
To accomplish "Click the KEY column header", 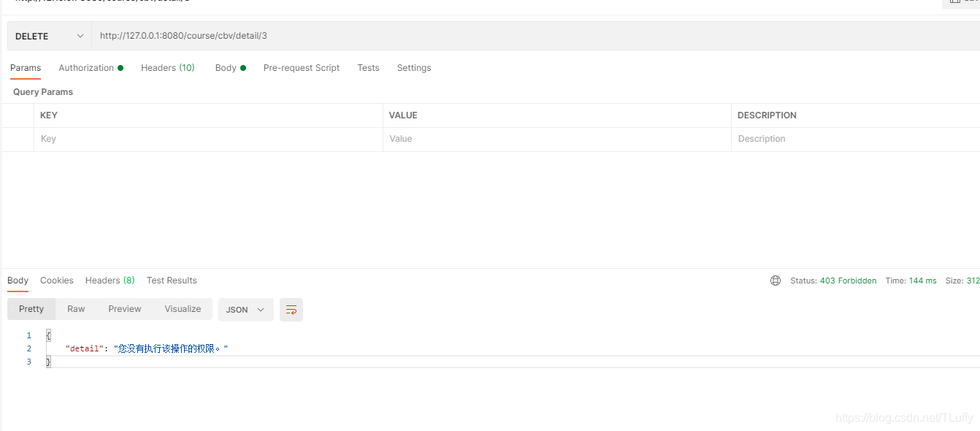I will [49, 115].
